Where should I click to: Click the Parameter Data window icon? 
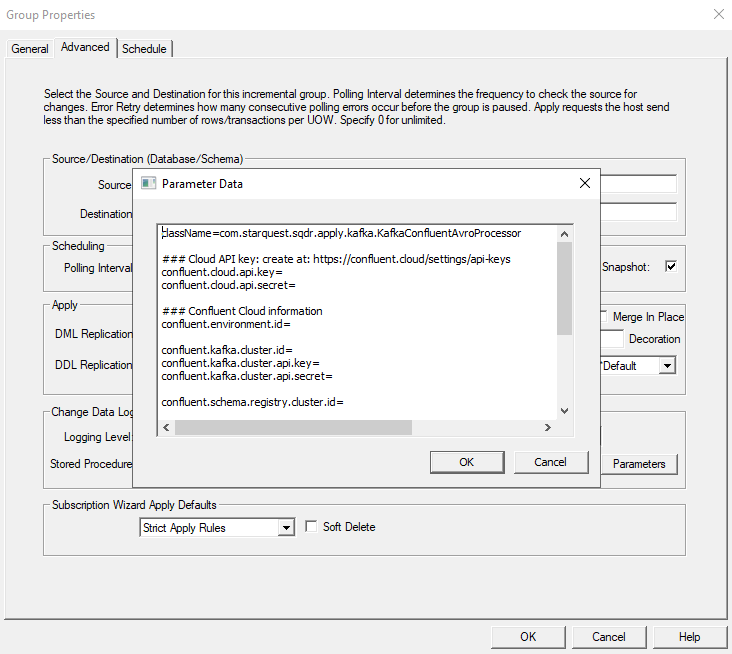click(148, 184)
